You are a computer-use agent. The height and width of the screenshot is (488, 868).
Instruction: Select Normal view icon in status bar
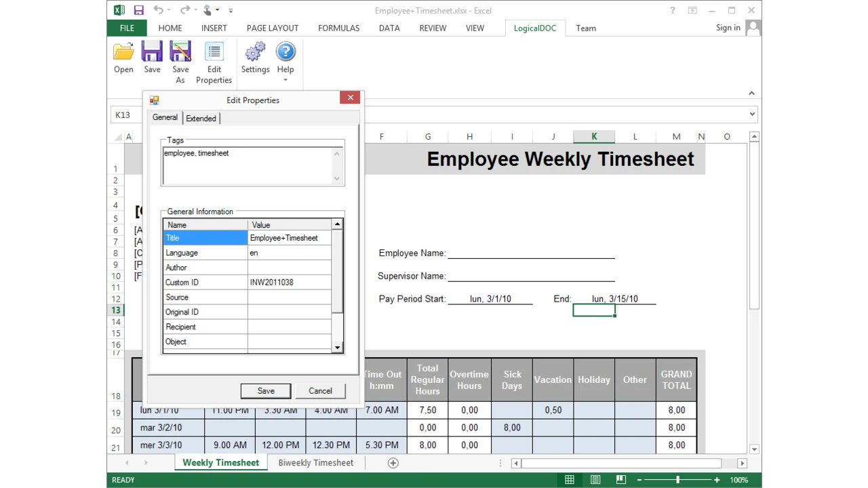click(570, 480)
